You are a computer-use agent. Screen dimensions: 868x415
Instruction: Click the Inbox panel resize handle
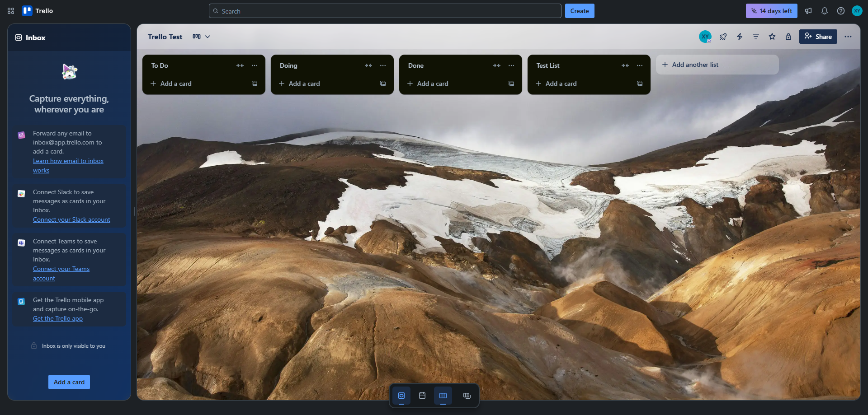(x=134, y=211)
